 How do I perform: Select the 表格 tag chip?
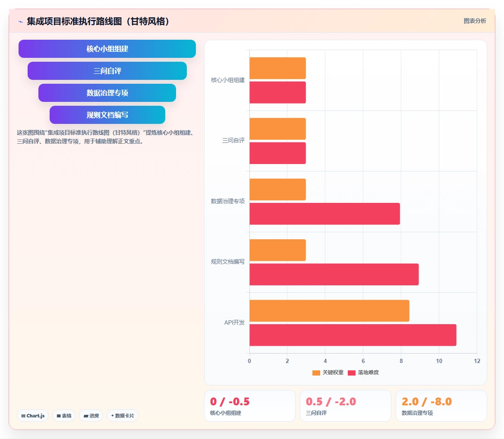[x=64, y=416]
